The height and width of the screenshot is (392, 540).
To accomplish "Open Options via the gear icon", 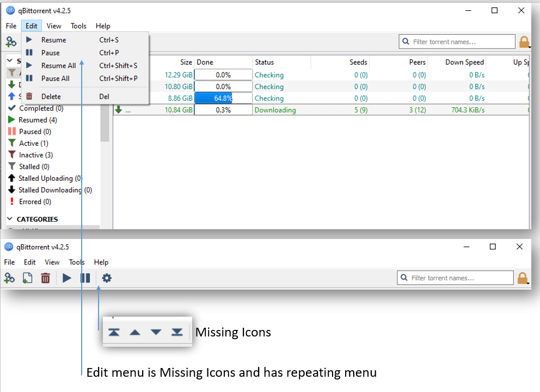I will pos(106,278).
